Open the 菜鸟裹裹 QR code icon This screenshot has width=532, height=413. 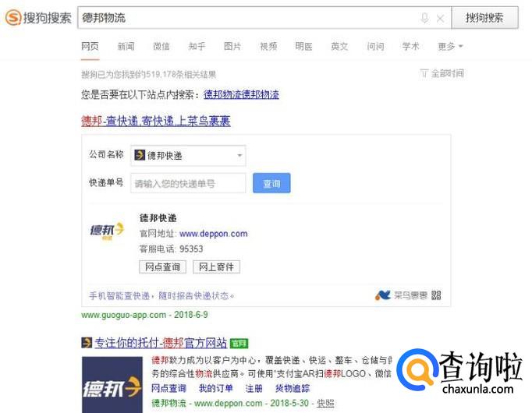436,295
